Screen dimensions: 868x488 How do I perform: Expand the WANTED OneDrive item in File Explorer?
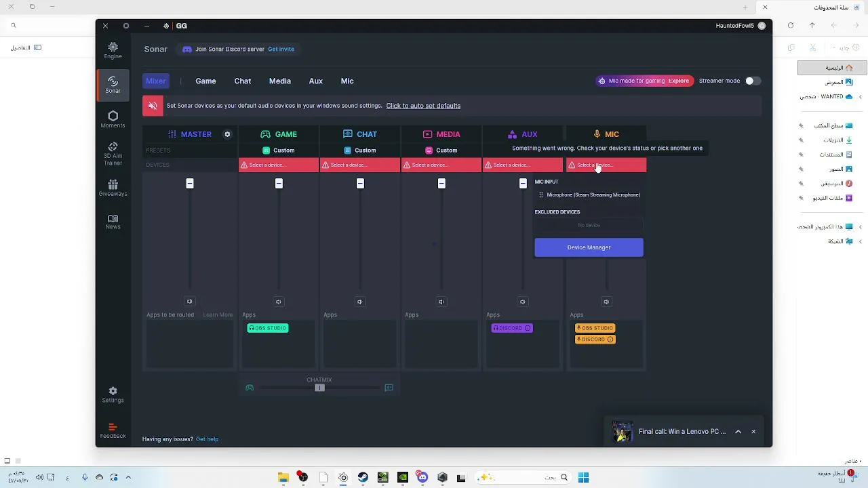pyautogui.click(x=861, y=97)
